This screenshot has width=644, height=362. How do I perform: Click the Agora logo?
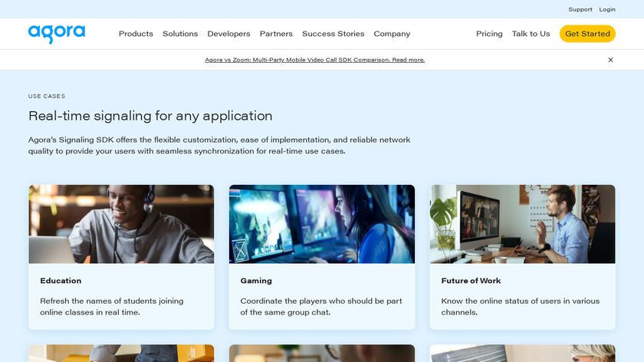[x=57, y=34]
